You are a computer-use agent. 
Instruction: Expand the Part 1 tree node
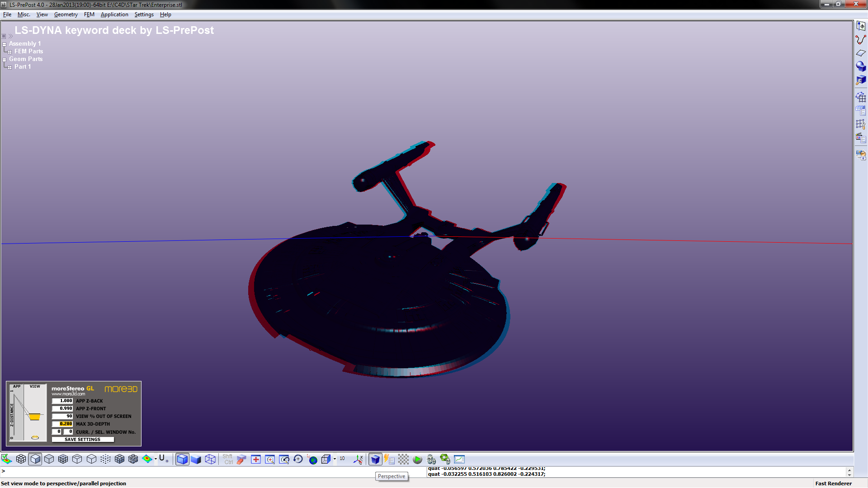[9, 67]
